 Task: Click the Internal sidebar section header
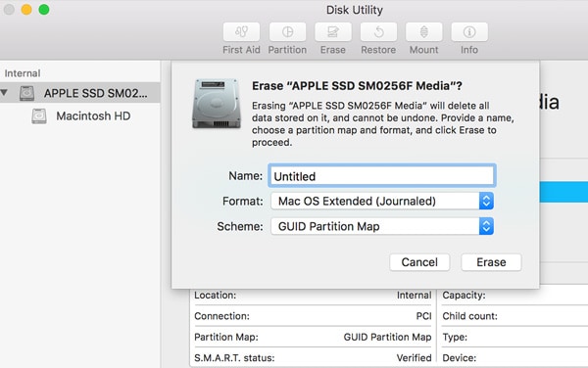tap(23, 73)
